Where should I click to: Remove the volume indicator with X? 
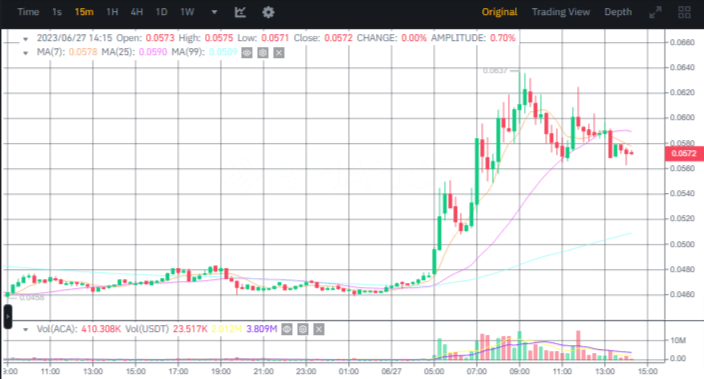pyautogui.click(x=319, y=330)
